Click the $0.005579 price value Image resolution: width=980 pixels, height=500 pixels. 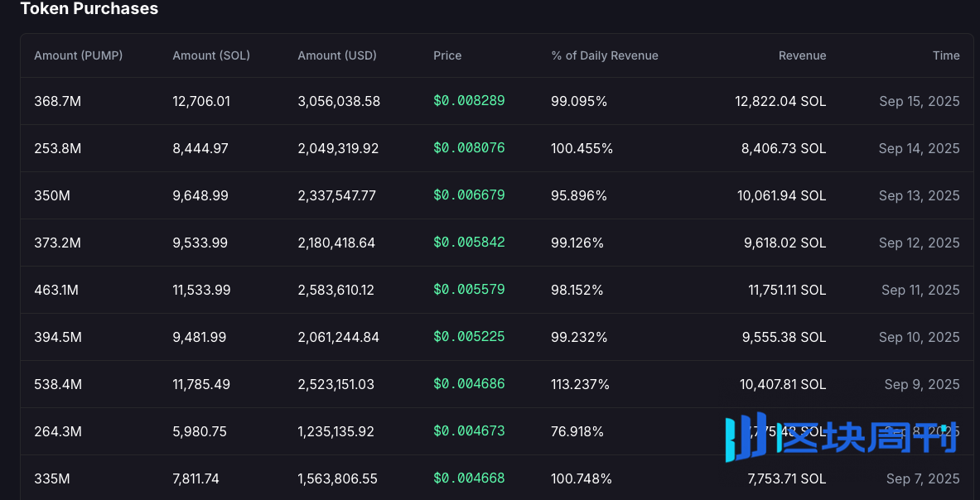click(x=469, y=290)
